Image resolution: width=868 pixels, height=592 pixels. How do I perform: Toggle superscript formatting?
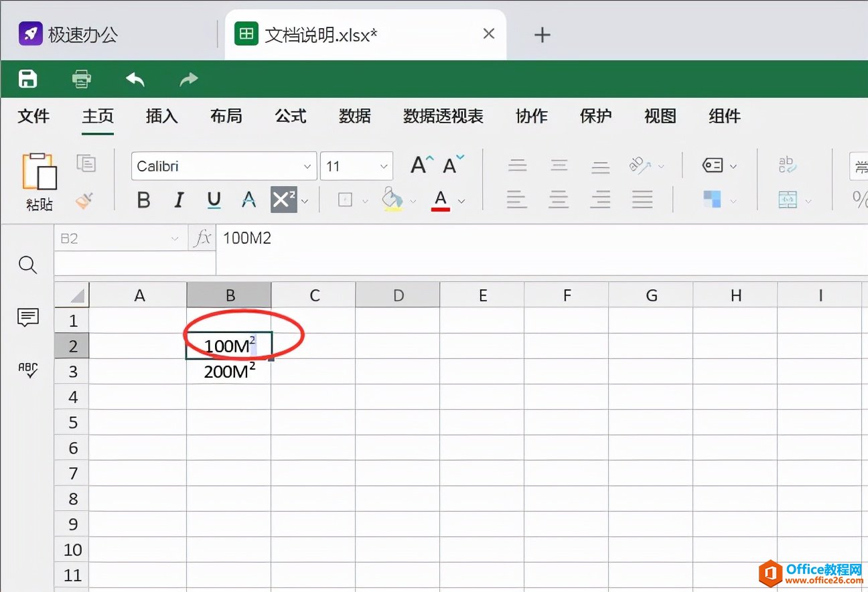pos(285,200)
